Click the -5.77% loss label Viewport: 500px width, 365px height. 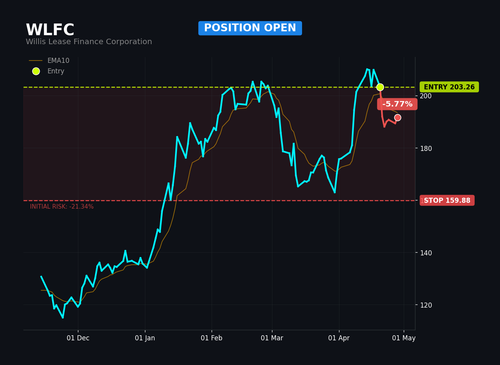(397, 104)
